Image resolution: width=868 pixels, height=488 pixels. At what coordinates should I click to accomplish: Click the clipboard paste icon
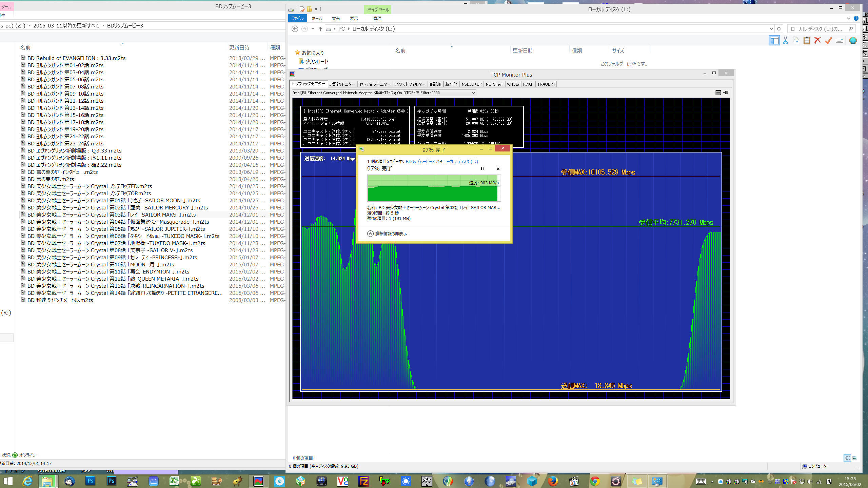[x=807, y=41]
